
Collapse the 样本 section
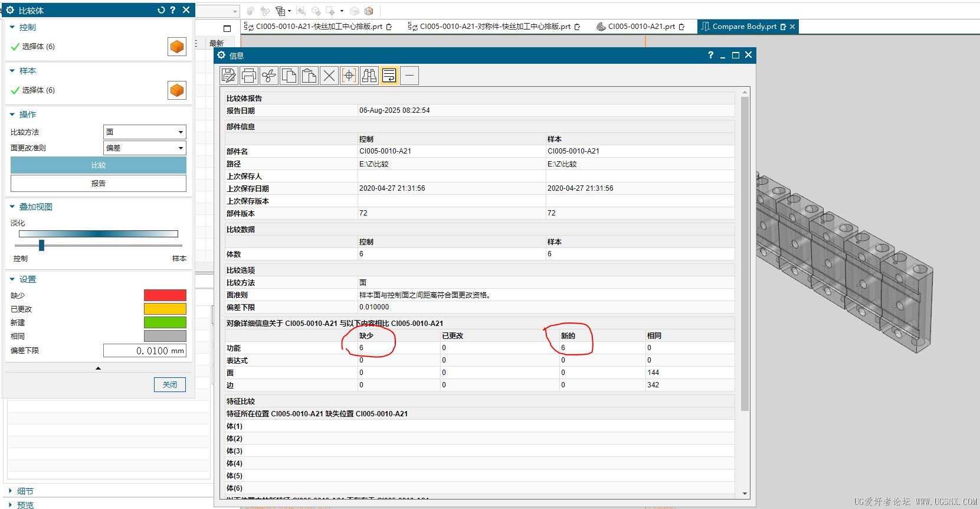[x=12, y=71]
